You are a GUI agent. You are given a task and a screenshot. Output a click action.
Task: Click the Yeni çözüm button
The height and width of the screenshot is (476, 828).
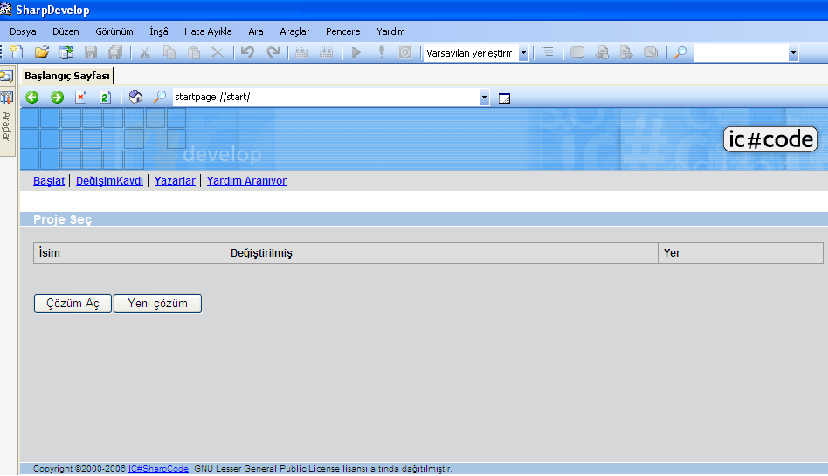click(157, 303)
